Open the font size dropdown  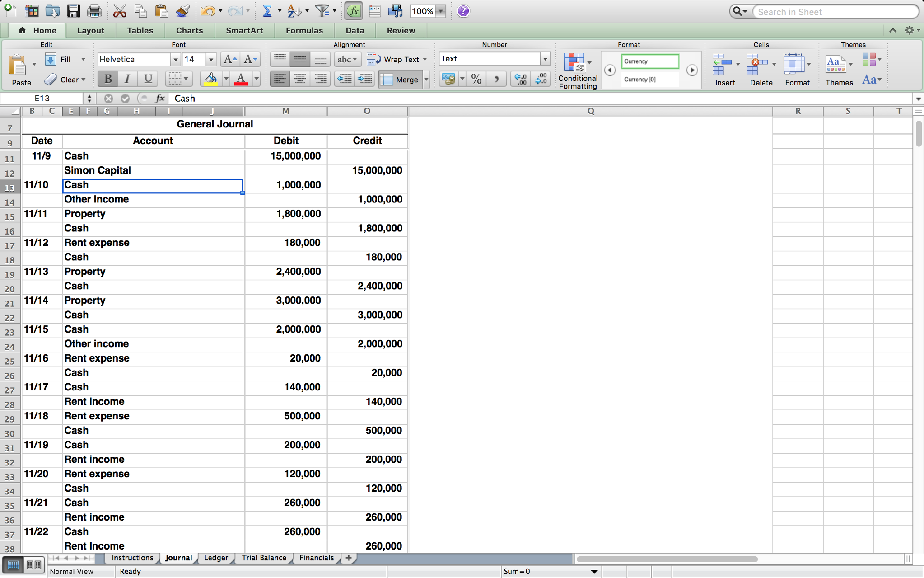coord(211,59)
